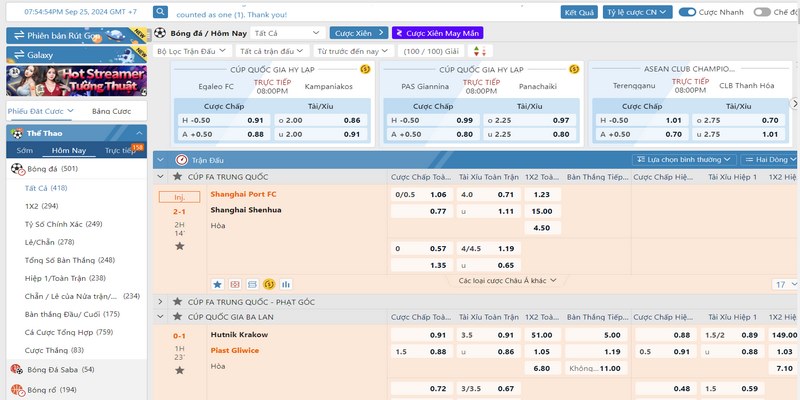Image resolution: width=800 pixels, height=400 pixels.
Task: Open the Tất cả trận đấu dropdown
Action: point(272,51)
